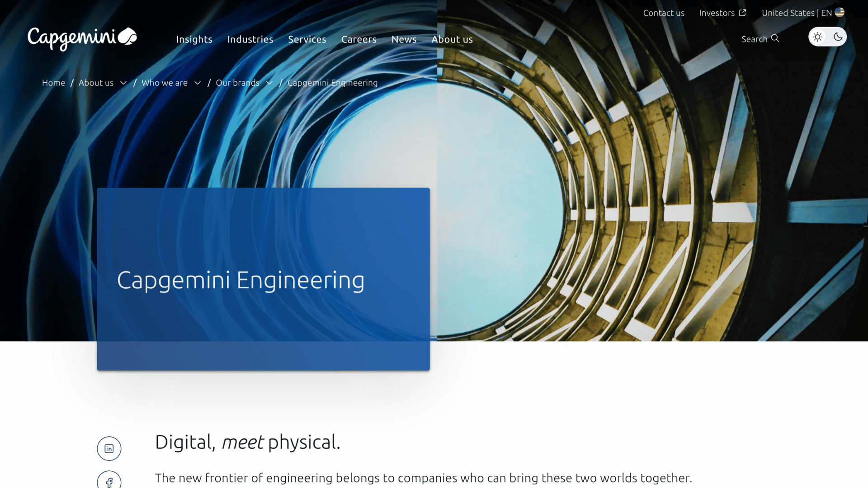Switch to dark mode moon icon
The image size is (868, 488).
point(838,37)
